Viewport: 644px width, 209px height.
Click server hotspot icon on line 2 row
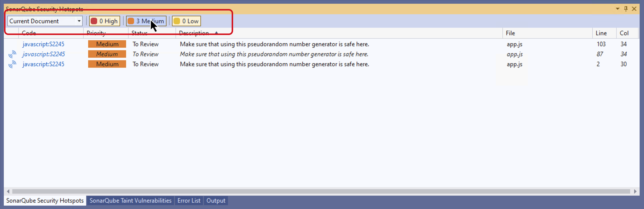pos(12,64)
